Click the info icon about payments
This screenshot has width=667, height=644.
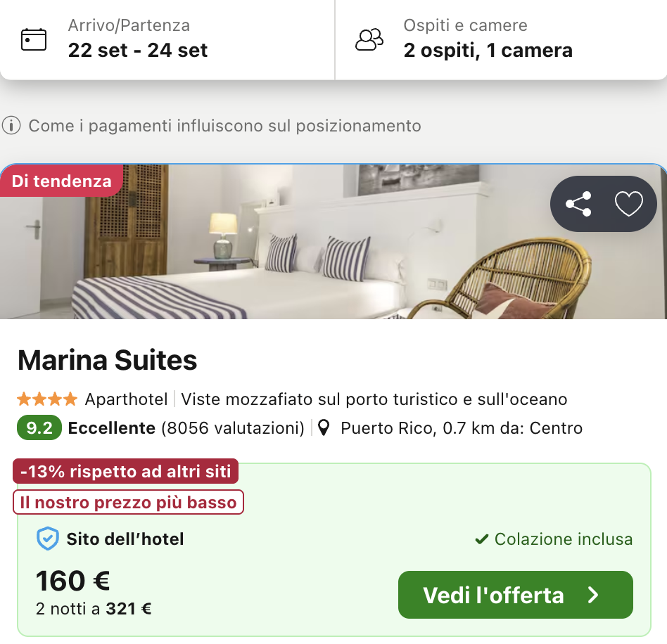11,126
